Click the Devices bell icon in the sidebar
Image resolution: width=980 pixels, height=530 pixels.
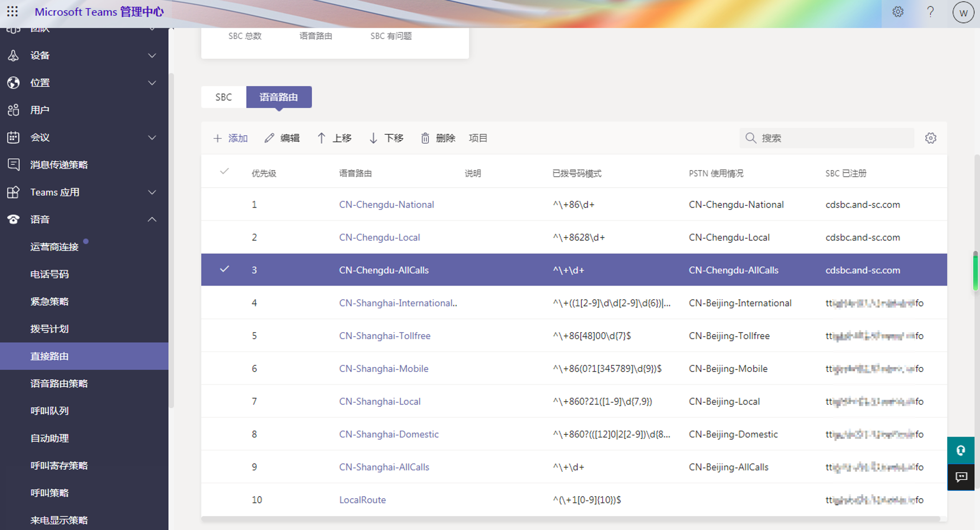(13, 55)
